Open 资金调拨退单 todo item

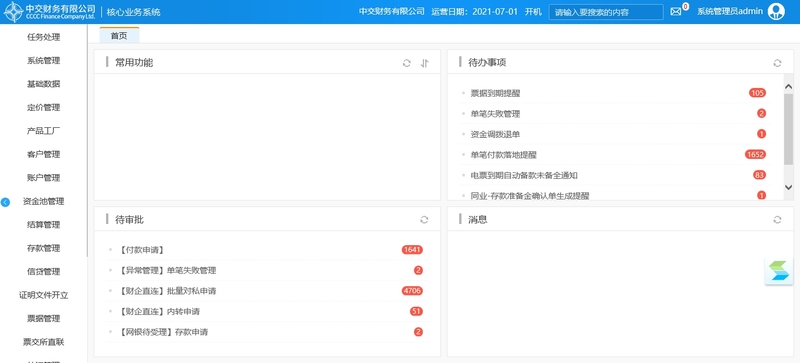point(495,134)
